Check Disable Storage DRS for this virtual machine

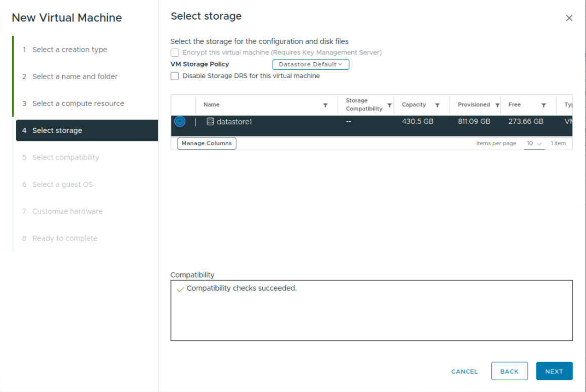click(175, 76)
